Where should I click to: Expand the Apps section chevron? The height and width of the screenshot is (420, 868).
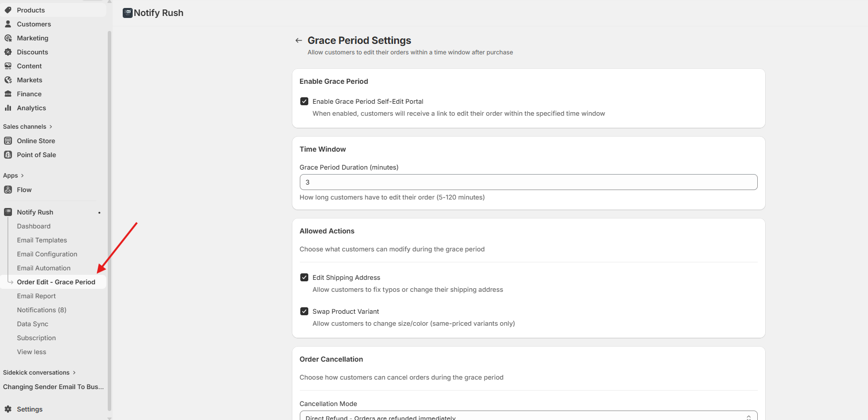[22, 176]
